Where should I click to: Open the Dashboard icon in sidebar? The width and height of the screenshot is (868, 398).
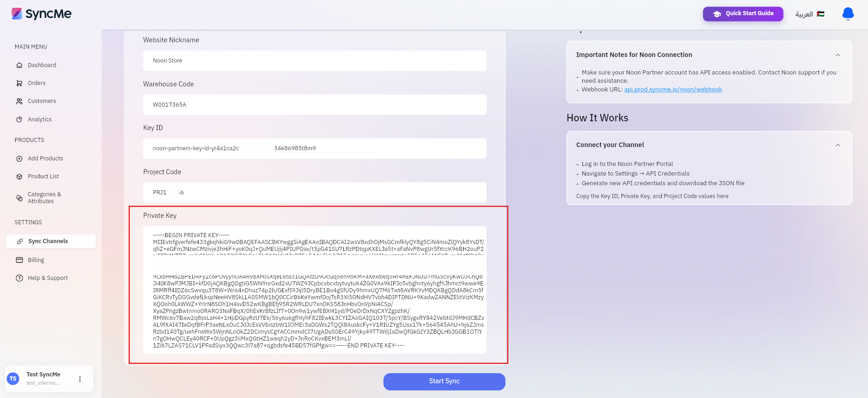click(19, 65)
